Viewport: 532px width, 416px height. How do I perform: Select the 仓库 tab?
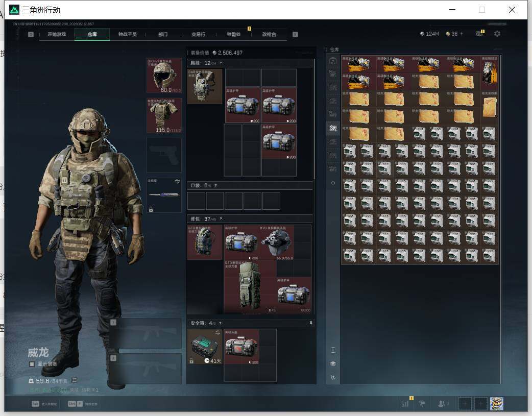click(92, 34)
